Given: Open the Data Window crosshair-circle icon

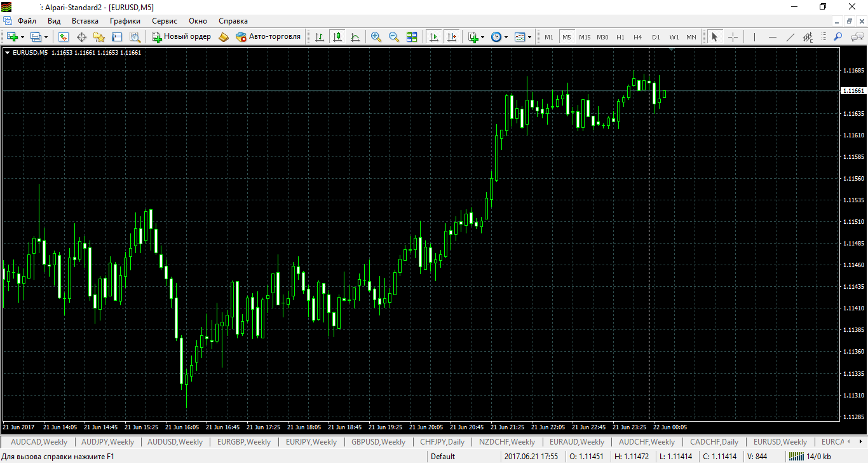Looking at the screenshot, I should point(81,37).
